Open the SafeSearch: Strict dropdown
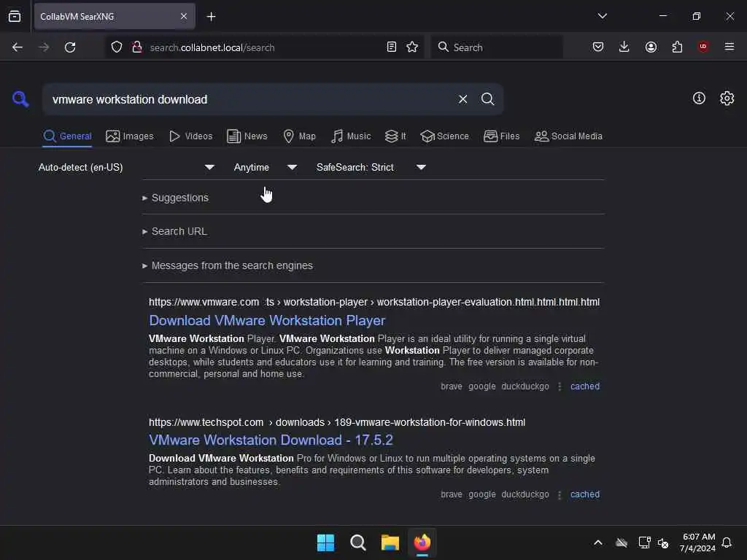 click(371, 167)
